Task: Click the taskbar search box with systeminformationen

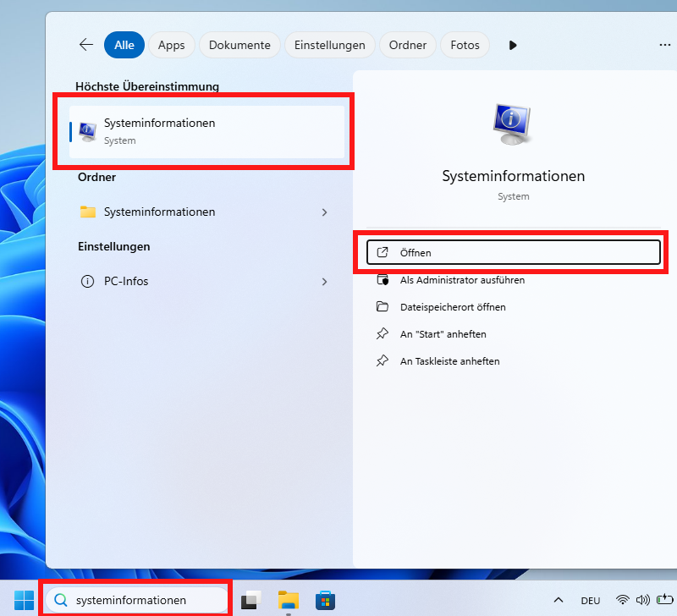Action: point(136,600)
